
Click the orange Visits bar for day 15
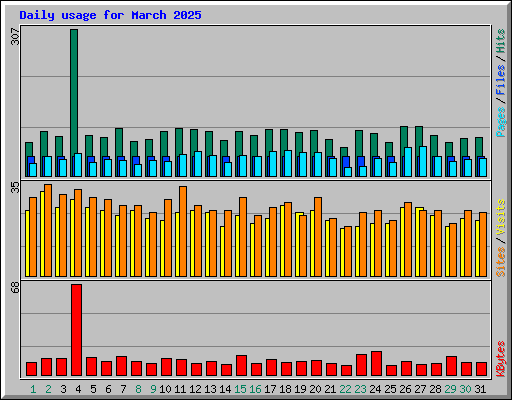tap(243, 237)
